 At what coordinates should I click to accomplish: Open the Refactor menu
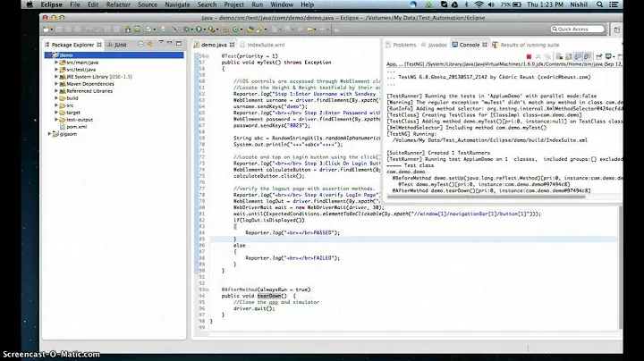pos(118,4)
